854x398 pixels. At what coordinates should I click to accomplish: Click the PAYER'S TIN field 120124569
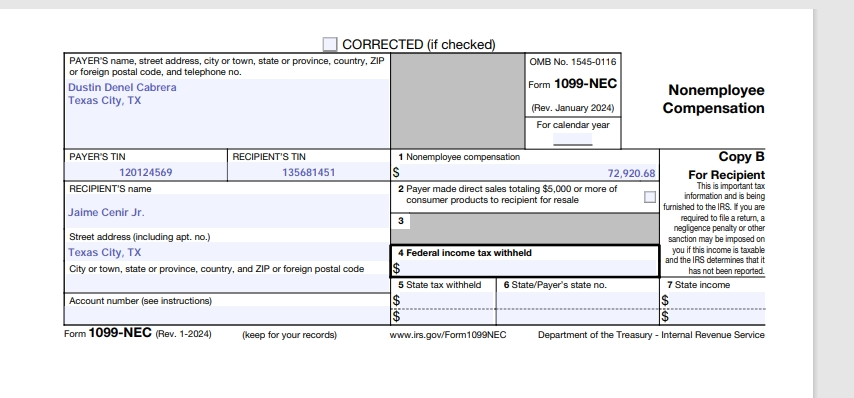(x=146, y=172)
